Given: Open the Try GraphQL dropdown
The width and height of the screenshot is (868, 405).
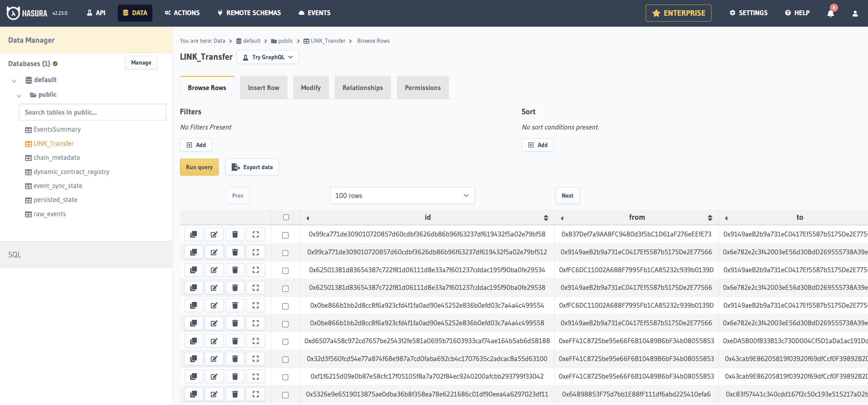Looking at the screenshot, I should 267,57.
